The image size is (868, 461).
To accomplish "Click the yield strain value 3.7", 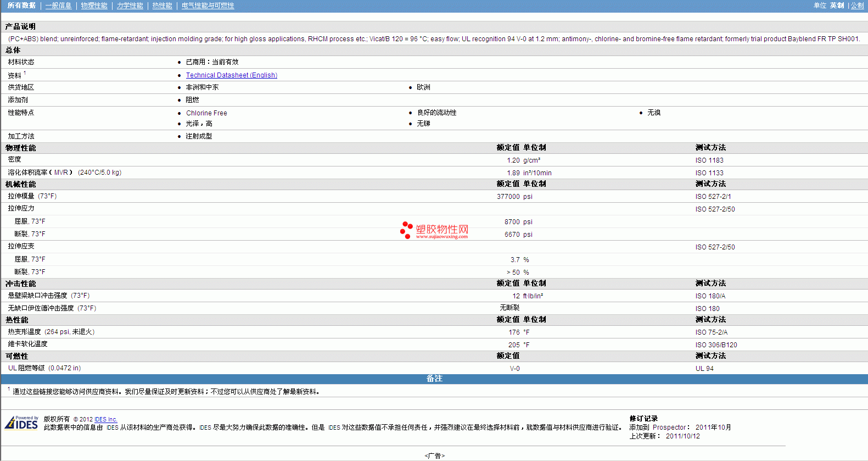I will 515,260.
